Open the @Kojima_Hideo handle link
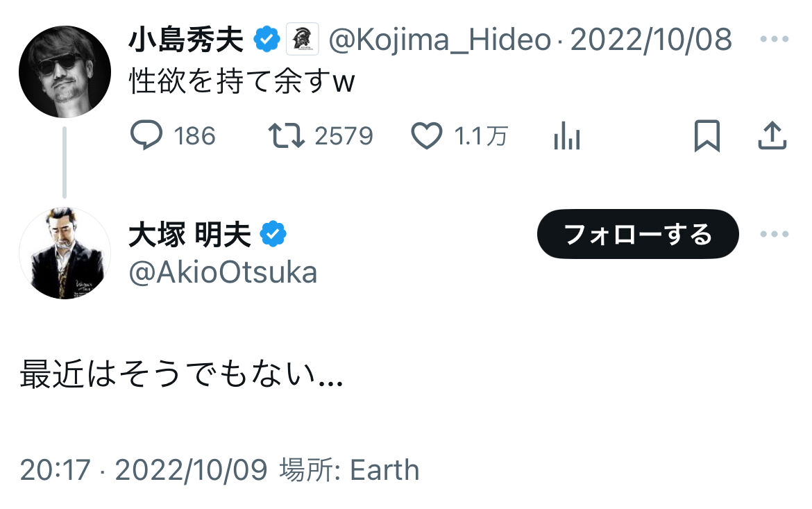Screen dimensions: 812x509 pos(439,40)
